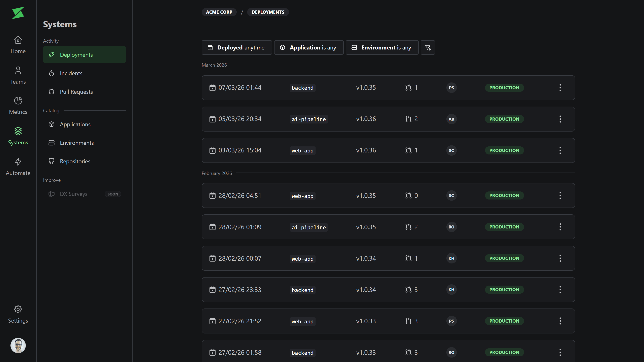The width and height of the screenshot is (644, 362).
Task: Click the AR avatar on ai-pipeline v1.0.36 row
Action: 451,119
